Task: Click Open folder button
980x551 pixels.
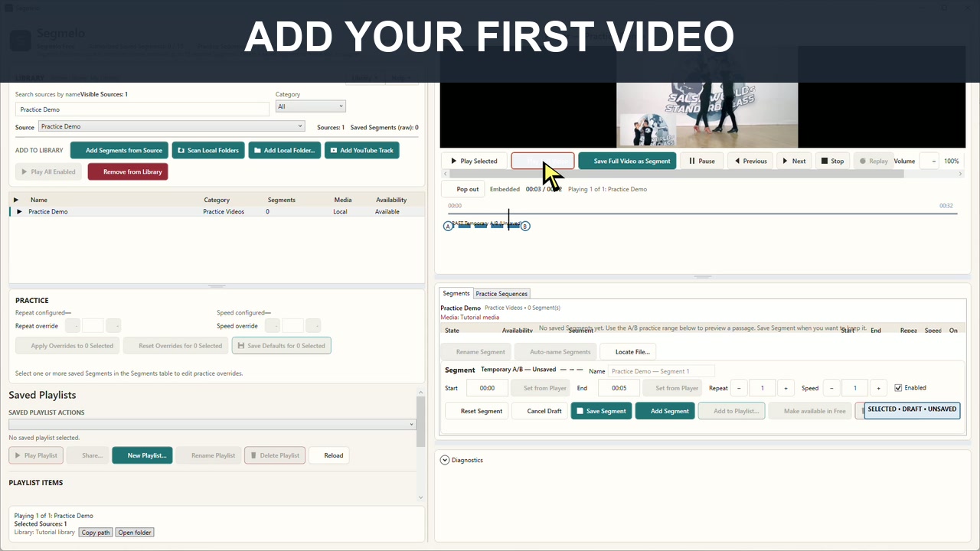Action: click(x=135, y=532)
